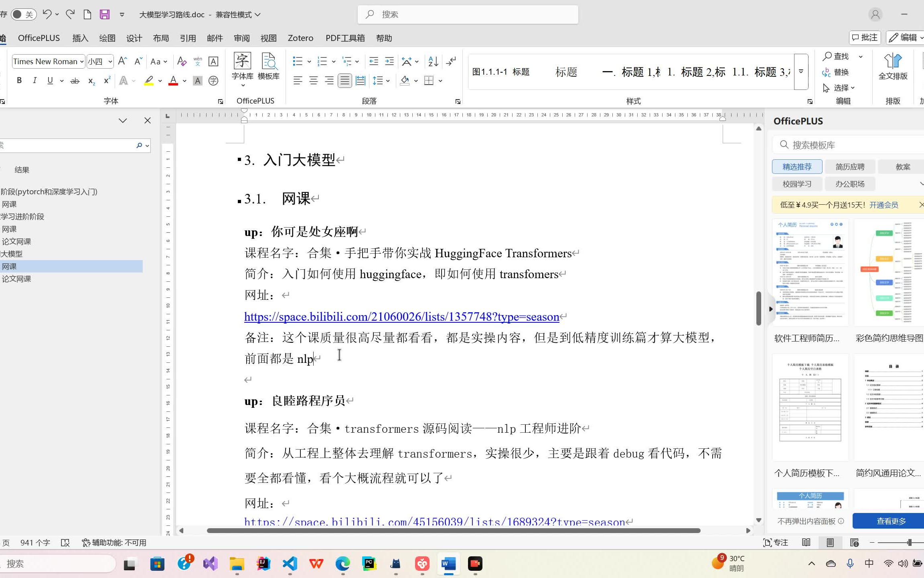
Task: Collapse the navigation pane options chevron
Action: tap(123, 120)
